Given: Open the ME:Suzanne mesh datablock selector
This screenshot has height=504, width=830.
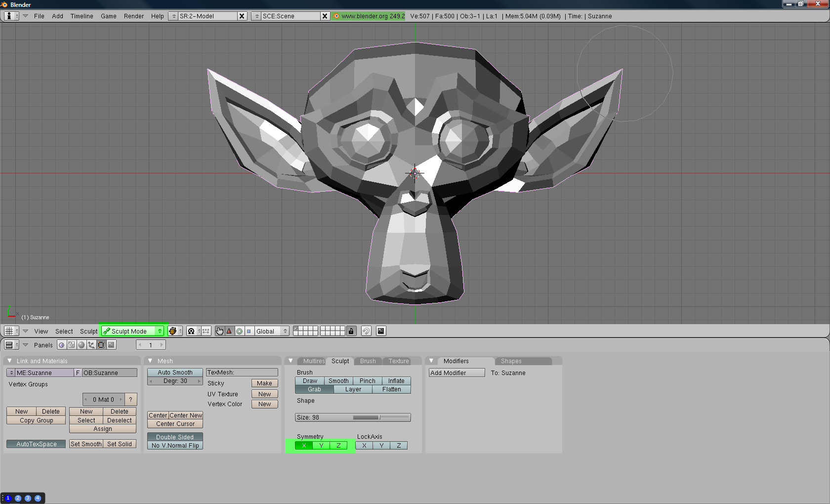Looking at the screenshot, I should coord(11,373).
